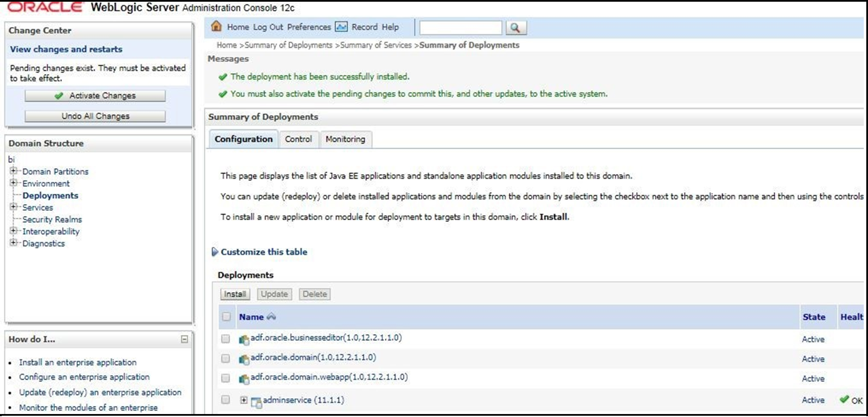Image resolution: width=868 pixels, height=417 pixels.
Task: Select Deployments in Domain Structure
Action: [51, 196]
